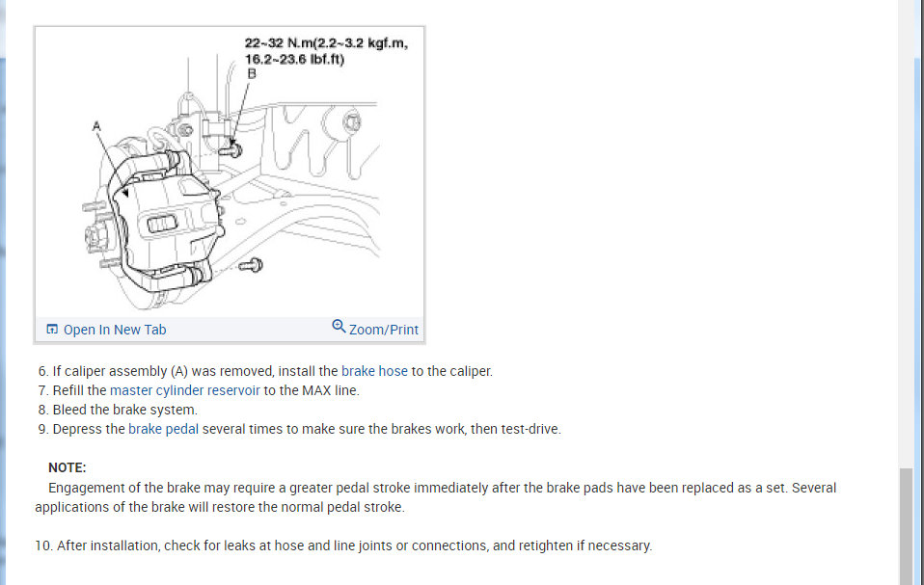924x585 pixels.
Task: Click the wheel hub nut in the diagram
Action: (95, 236)
